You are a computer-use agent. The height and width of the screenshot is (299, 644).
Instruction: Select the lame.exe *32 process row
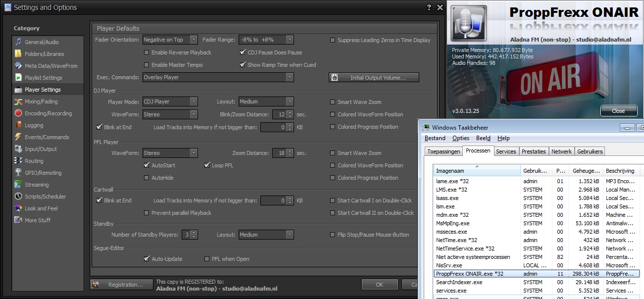pyautogui.click(x=537, y=181)
